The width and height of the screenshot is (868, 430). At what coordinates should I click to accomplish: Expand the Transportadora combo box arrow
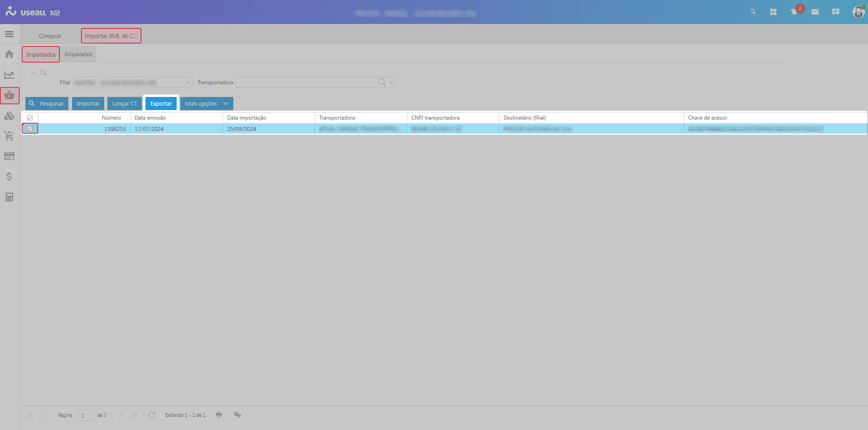pos(391,82)
